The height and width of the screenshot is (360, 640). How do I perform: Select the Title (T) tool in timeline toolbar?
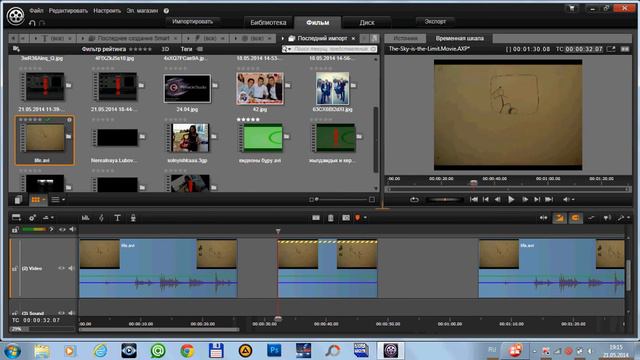[117, 218]
